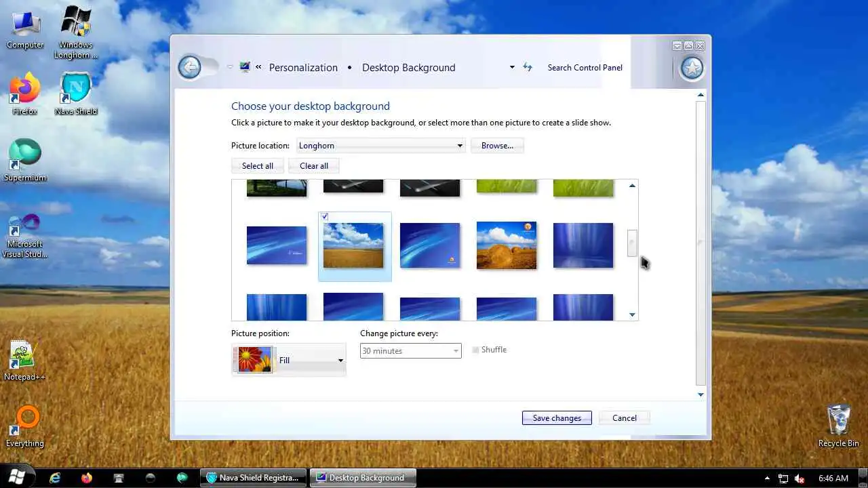Screen dimensions: 868x488
Task: Select the blue vertical light beams wallpaper beside the hay bale
Action: (583, 245)
